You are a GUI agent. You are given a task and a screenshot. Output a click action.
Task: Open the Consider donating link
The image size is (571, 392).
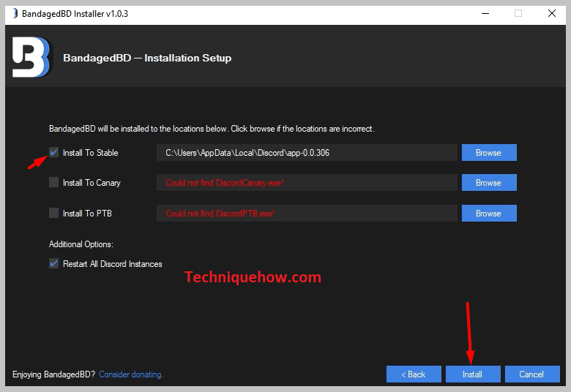pos(131,374)
